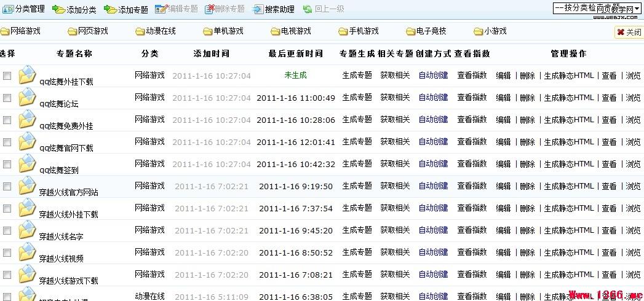
Task: Open the 分类管理 toolbar icon
Action: pos(8,9)
